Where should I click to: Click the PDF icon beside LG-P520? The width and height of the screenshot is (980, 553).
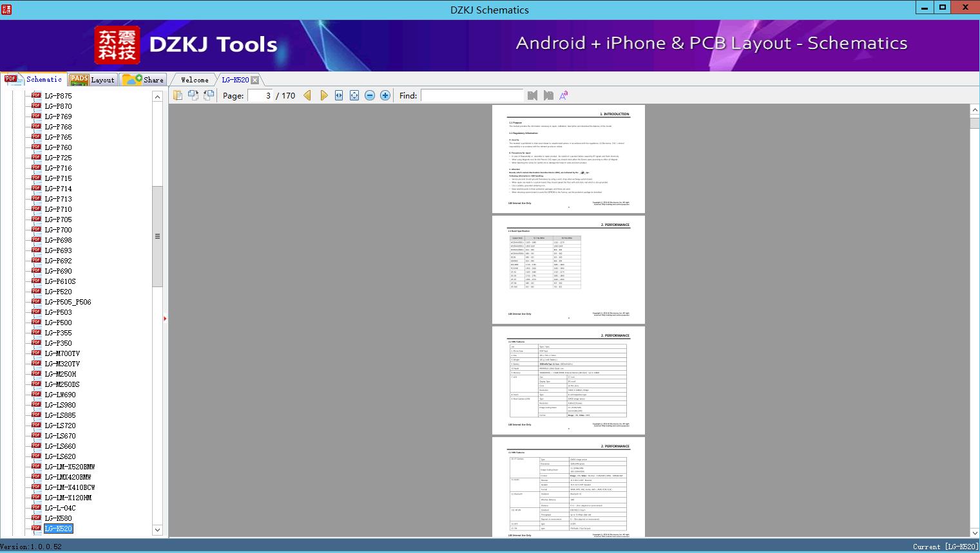[36, 291]
